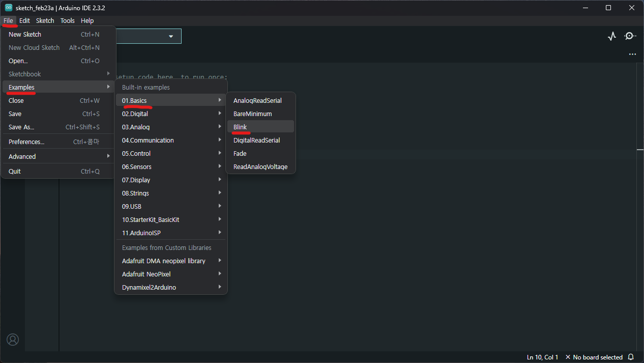The image size is (644, 363).
Task: Open Preferences... from File menu
Action: (x=58, y=142)
